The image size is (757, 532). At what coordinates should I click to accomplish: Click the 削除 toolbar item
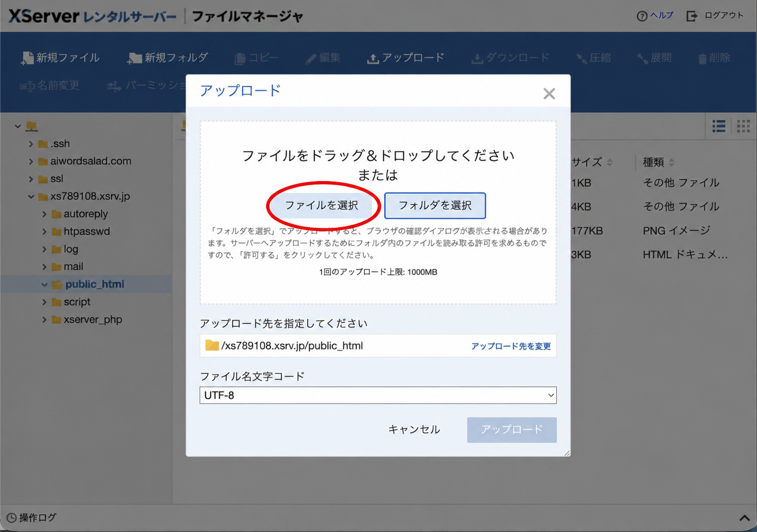point(714,58)
